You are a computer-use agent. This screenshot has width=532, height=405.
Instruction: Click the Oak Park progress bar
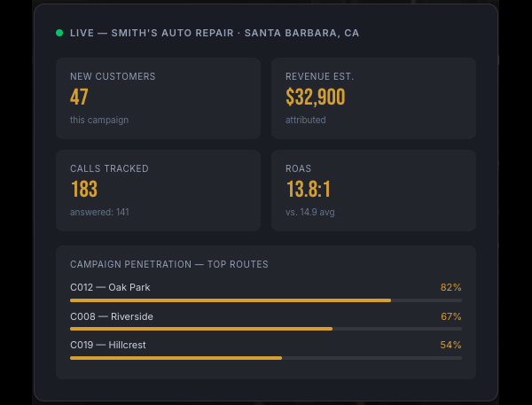266,300
